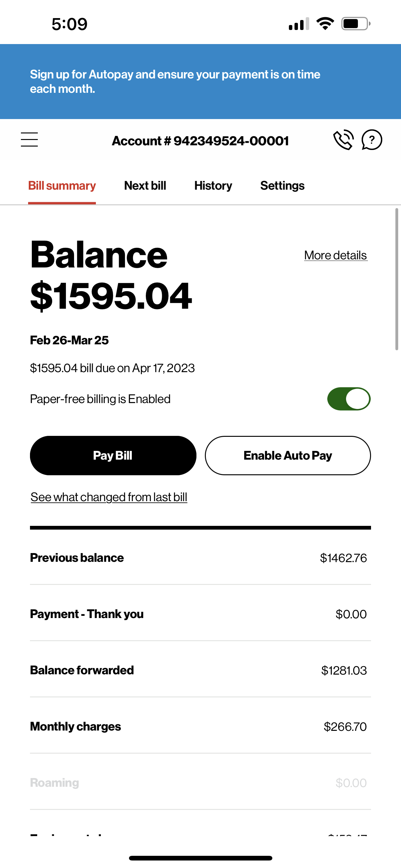Open the help chat question icon
This screenshot has height=868, width=401.
tap(371, 140)
